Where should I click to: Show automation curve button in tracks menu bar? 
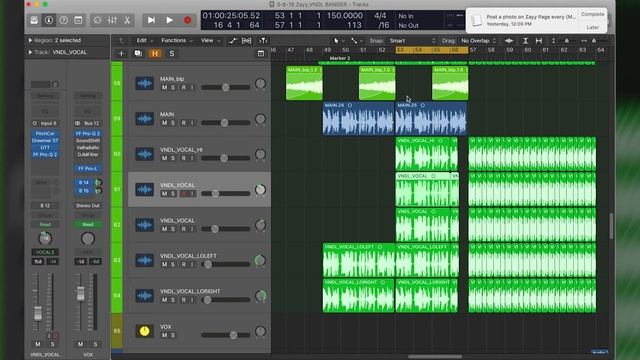(232, 40)
